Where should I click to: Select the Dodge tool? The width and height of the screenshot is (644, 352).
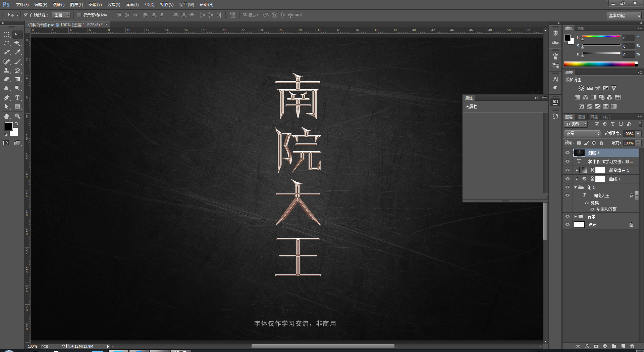coord(17,88)
